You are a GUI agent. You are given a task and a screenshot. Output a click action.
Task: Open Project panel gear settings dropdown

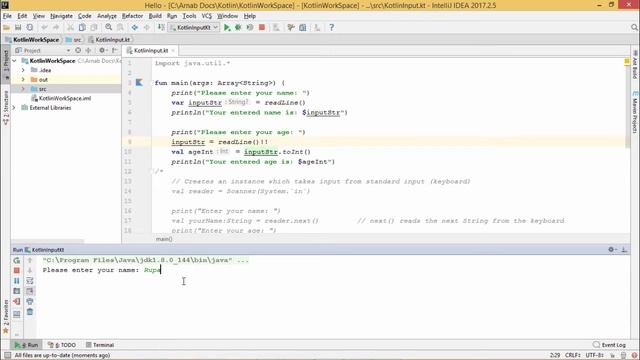click(x=103, y=51)
